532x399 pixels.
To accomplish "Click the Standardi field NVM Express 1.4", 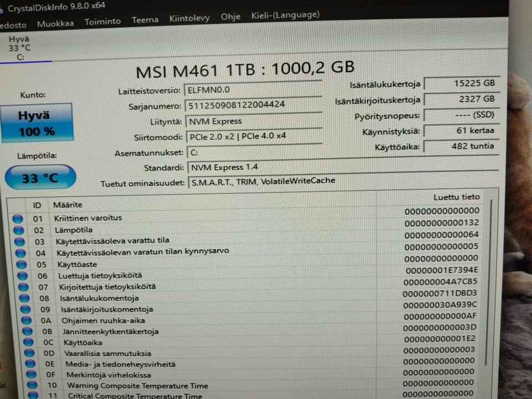I will [x=342, y=167].
